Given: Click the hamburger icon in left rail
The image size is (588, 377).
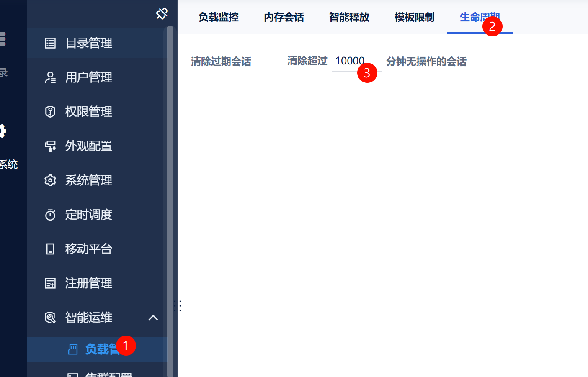Looking at the screenshot, I should click(3, 38).
